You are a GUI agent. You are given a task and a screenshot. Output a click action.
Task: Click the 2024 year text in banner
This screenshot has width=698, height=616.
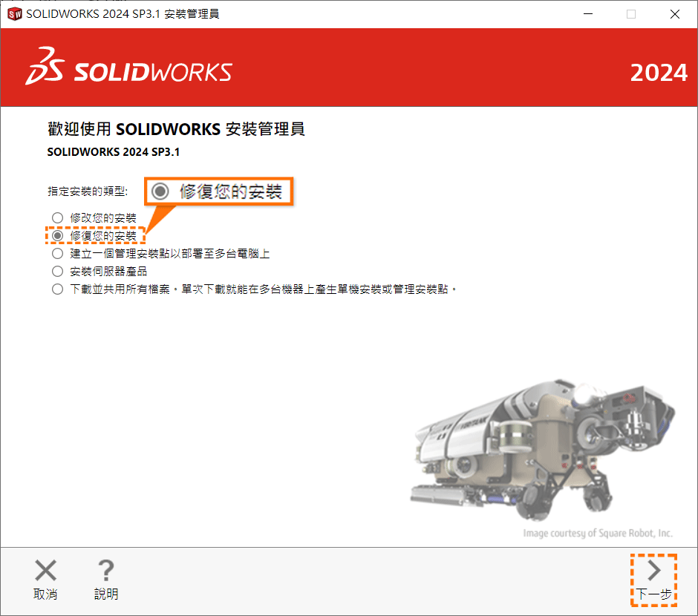coord(659,73)
